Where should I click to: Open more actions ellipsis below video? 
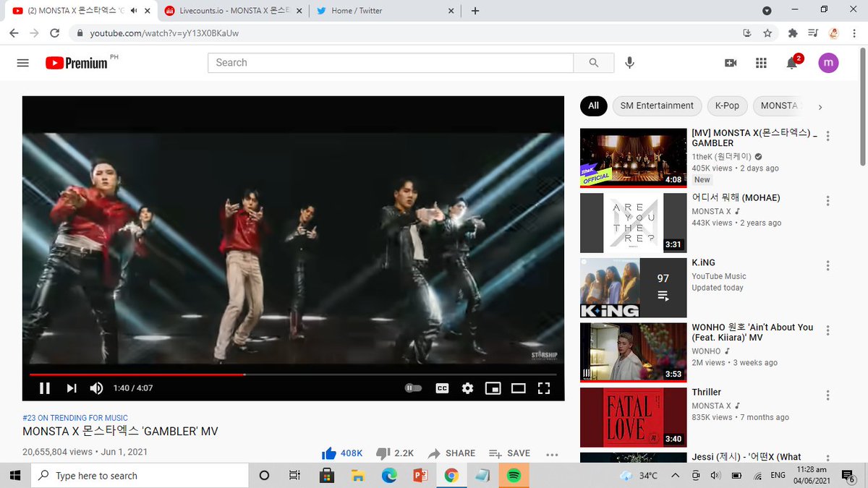click(552, 454)
